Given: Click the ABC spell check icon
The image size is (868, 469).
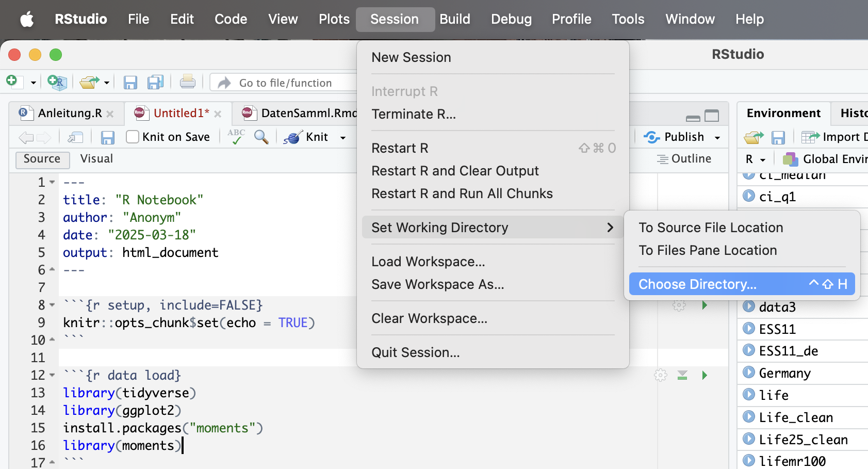Looking at the screenshot, I should 236,136.
